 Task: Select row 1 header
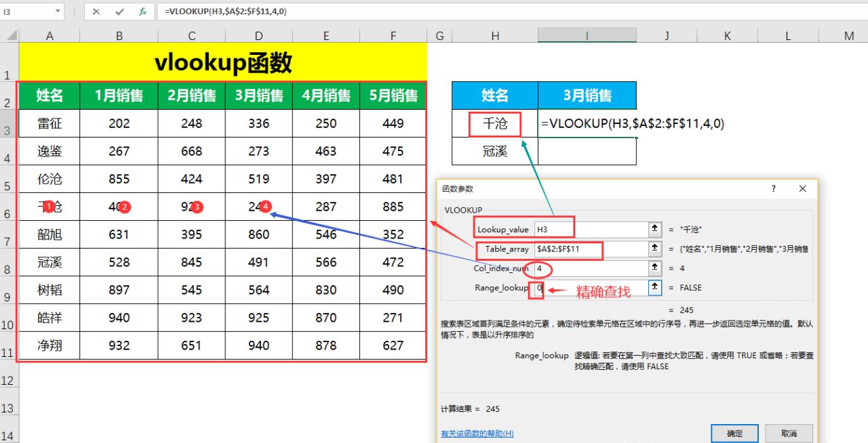(x=9, y=63)
